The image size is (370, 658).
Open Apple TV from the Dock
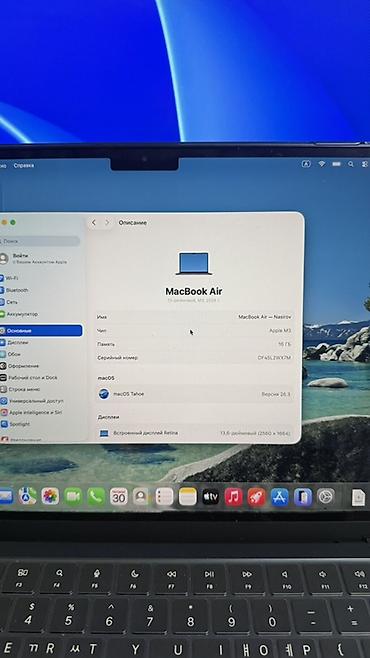pos(211,497)
